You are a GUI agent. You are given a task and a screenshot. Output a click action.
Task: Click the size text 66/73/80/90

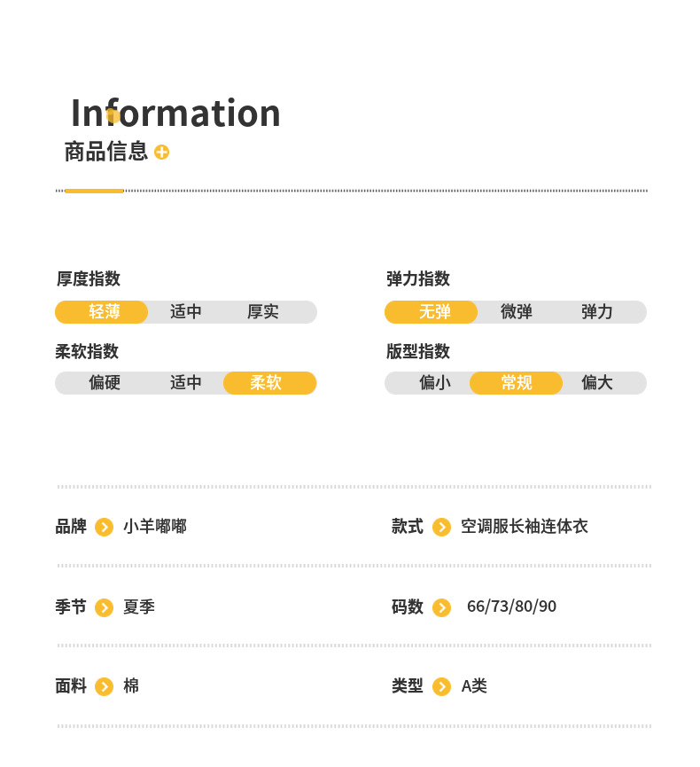[x=511, y=607]
